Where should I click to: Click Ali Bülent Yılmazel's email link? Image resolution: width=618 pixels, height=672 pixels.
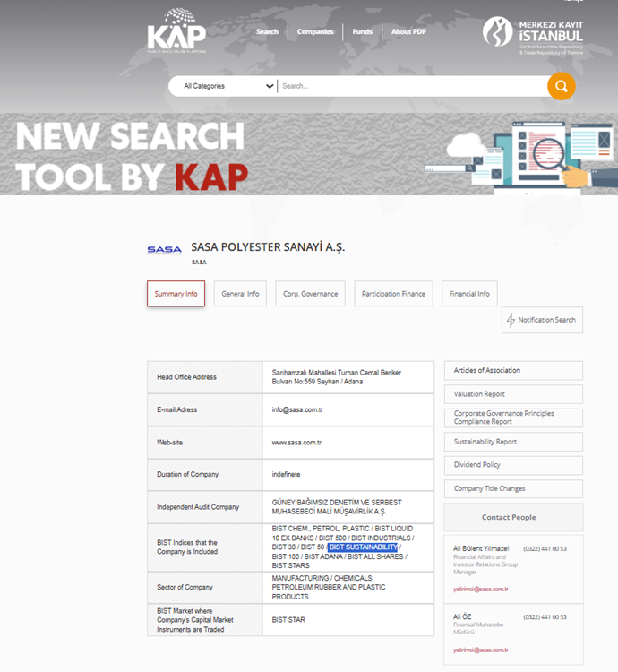pyautogui.click(x=481, y=590)
